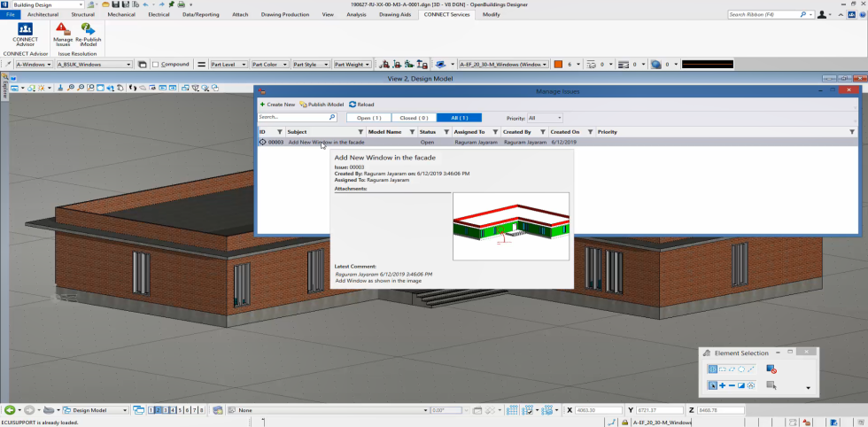This screenshot has height=427, width=868.
Task: Open the Created On column filter
Action: [590, 132]
